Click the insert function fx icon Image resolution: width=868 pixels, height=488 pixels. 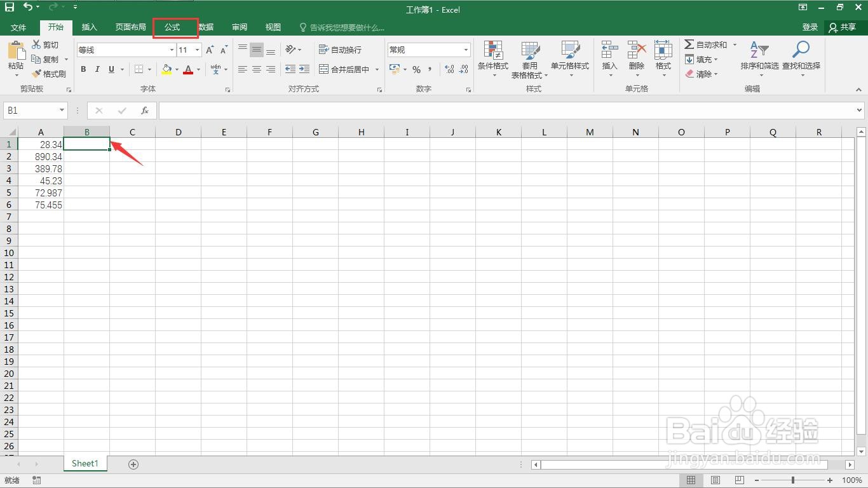(x=145, y=111)
